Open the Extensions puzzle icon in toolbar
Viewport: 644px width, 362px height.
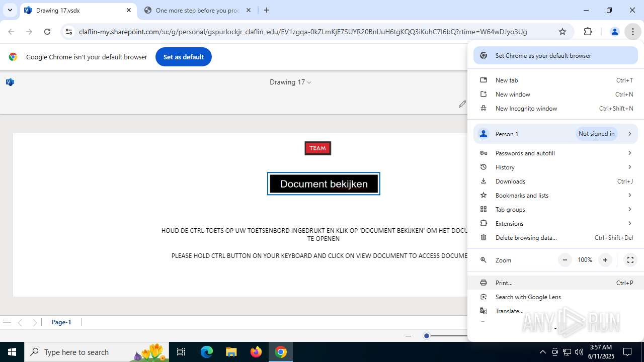point(588,32)
